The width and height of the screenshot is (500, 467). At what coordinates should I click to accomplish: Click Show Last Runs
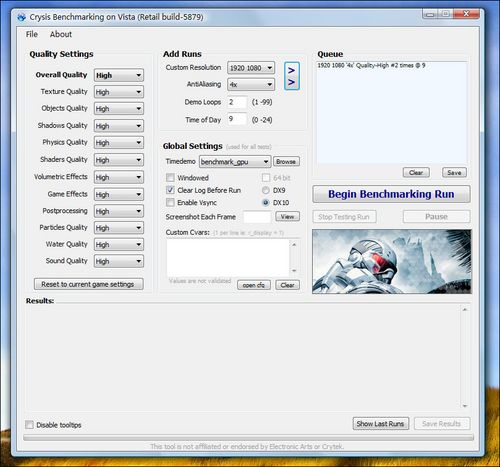381,424
